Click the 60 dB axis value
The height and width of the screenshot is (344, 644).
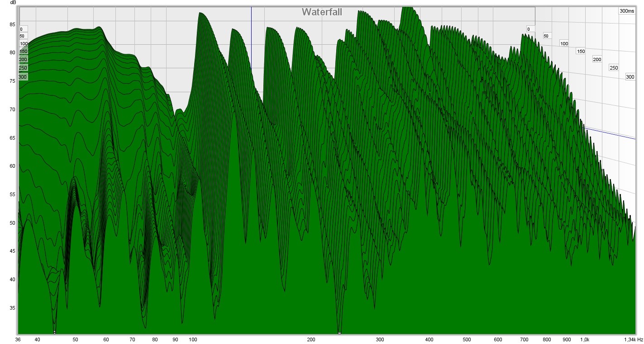point(13,166)
